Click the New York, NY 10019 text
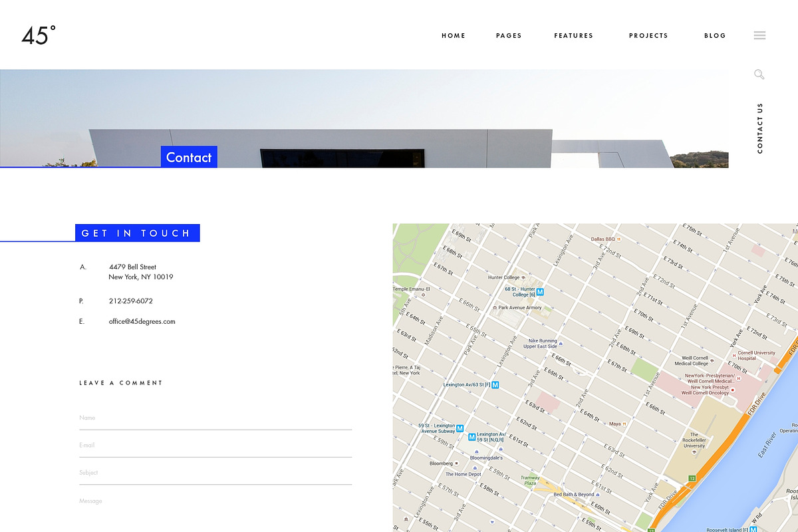Screen dimensions: 798x532 pyautogui.click(x=141, y=277)
